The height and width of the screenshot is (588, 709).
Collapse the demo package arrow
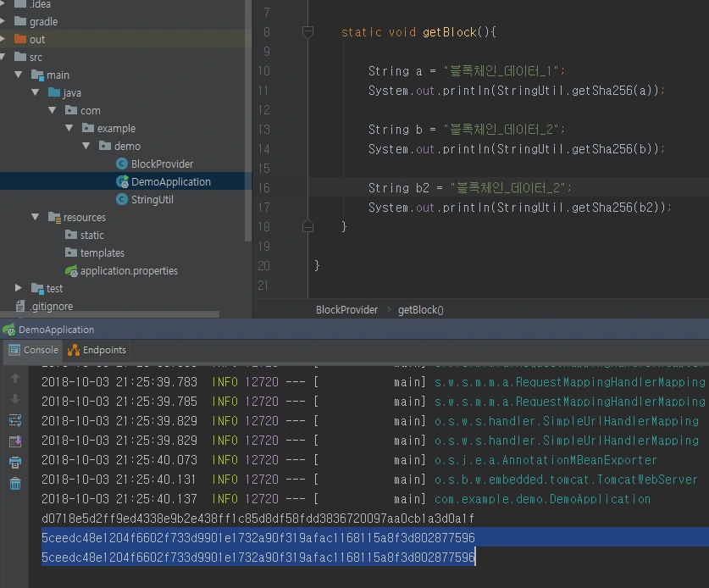pos(86,146)
